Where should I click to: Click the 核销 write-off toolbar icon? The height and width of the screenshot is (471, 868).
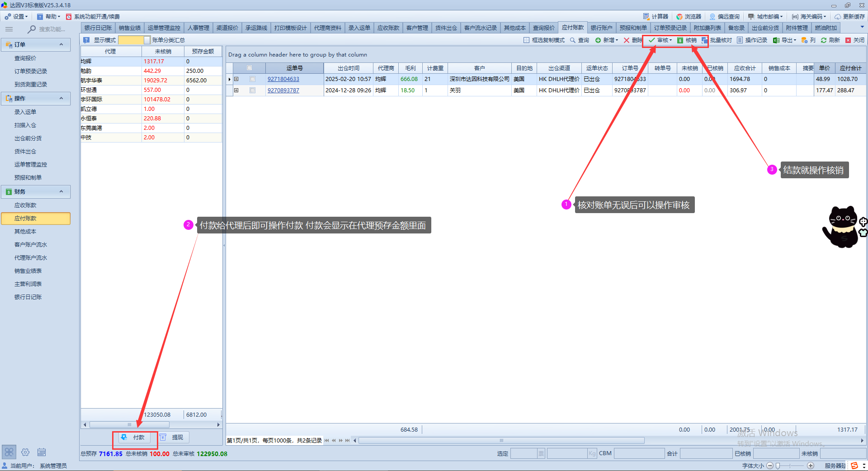click(x=680, y=40)
